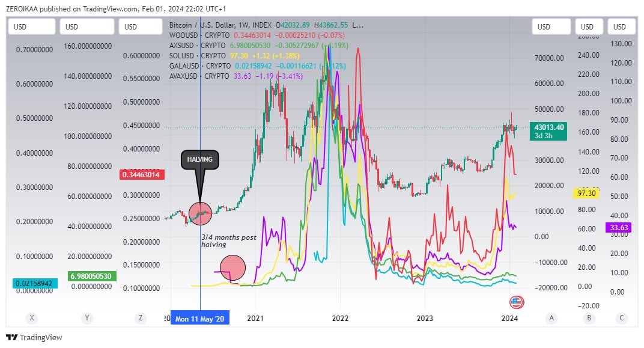Click the purple 33.63 price label

tap(619, 228)
